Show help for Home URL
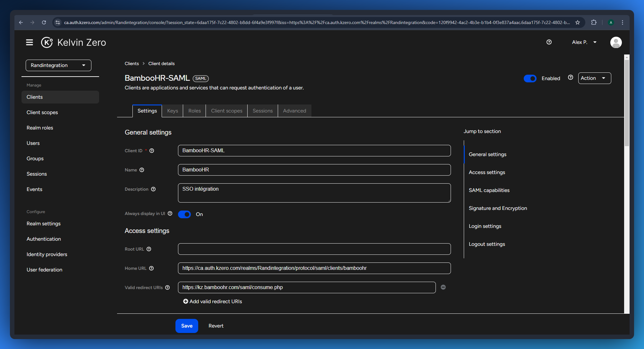Screen dimensions: 644x349 [x=151, y=268]
